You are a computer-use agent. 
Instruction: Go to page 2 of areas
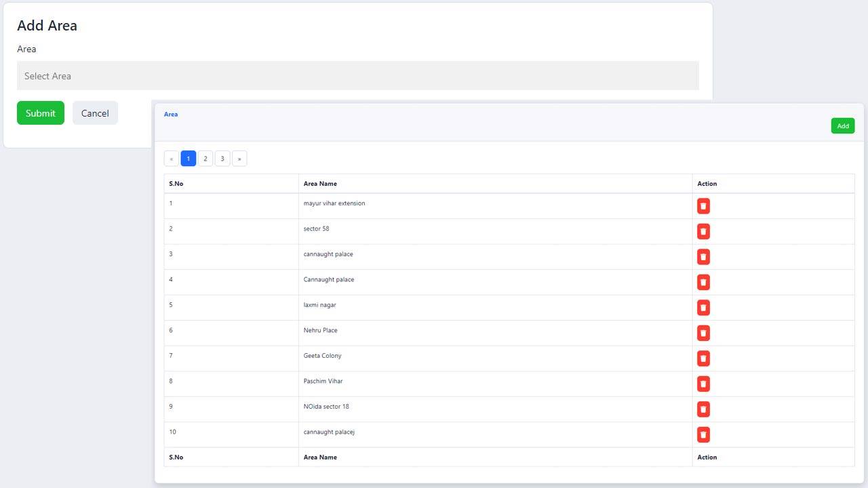(x=205, y=159)
